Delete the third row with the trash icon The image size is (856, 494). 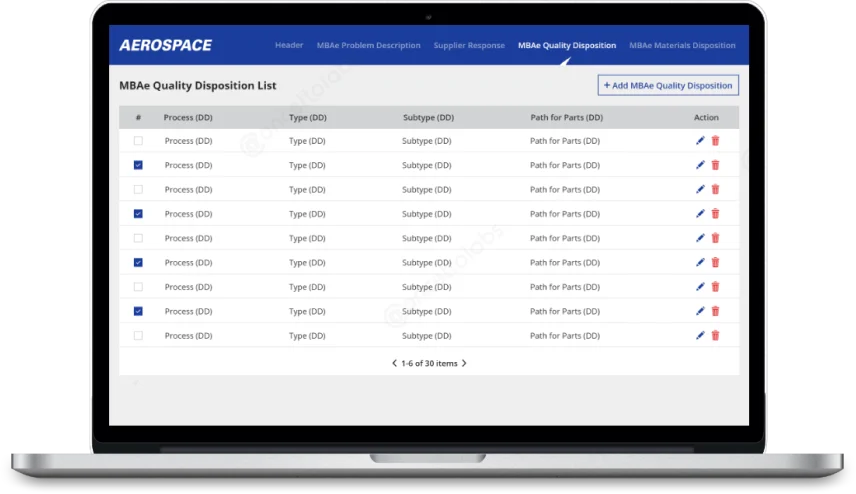[715, 189]
